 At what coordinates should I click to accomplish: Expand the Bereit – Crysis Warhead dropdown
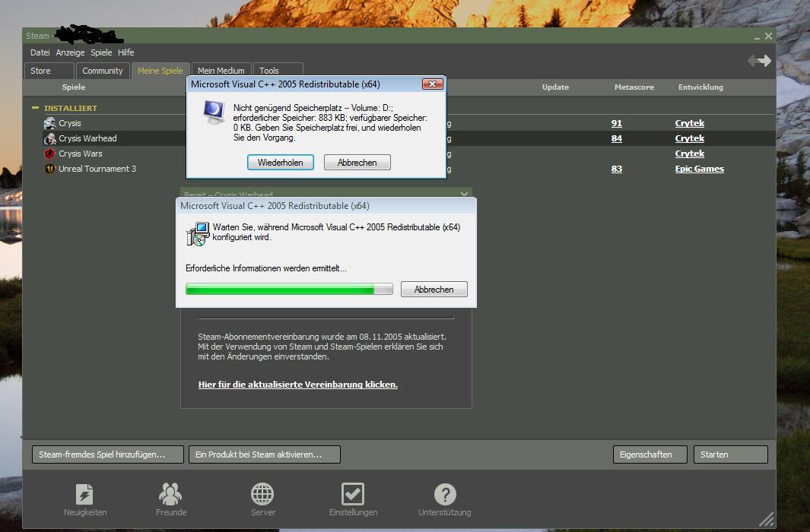(464, 194)
